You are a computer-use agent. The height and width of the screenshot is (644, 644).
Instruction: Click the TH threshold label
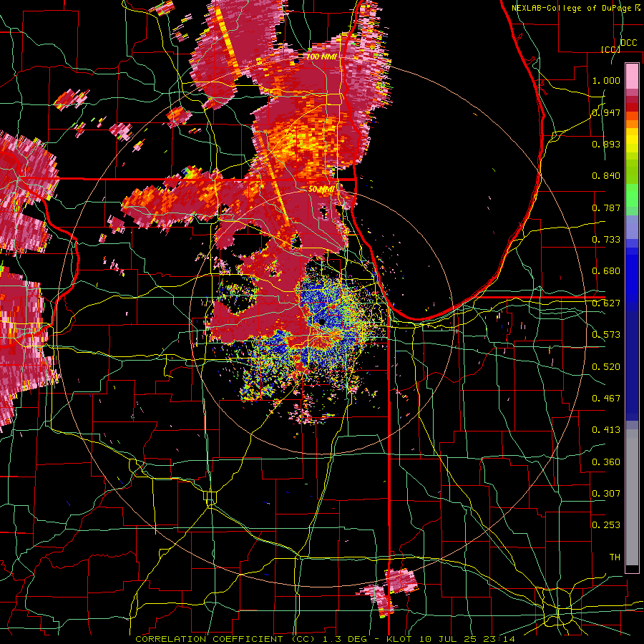pyautogui.click(x=615, y=557)
